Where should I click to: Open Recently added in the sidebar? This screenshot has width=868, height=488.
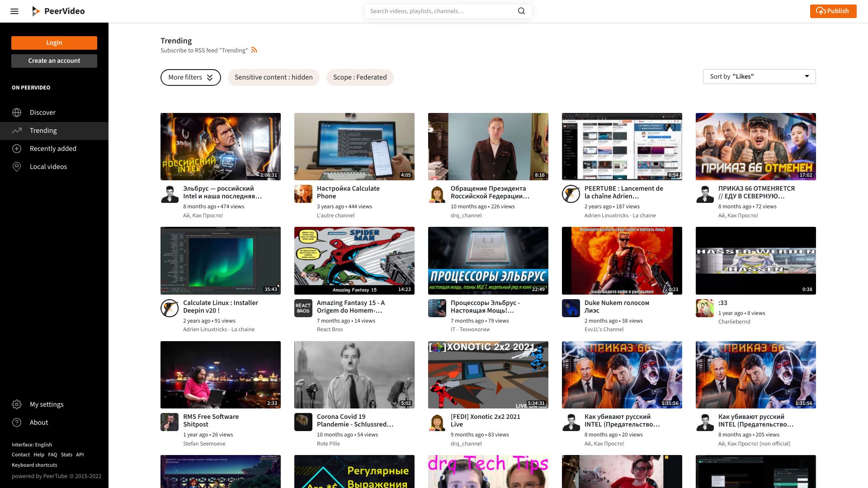click(54, 149)
